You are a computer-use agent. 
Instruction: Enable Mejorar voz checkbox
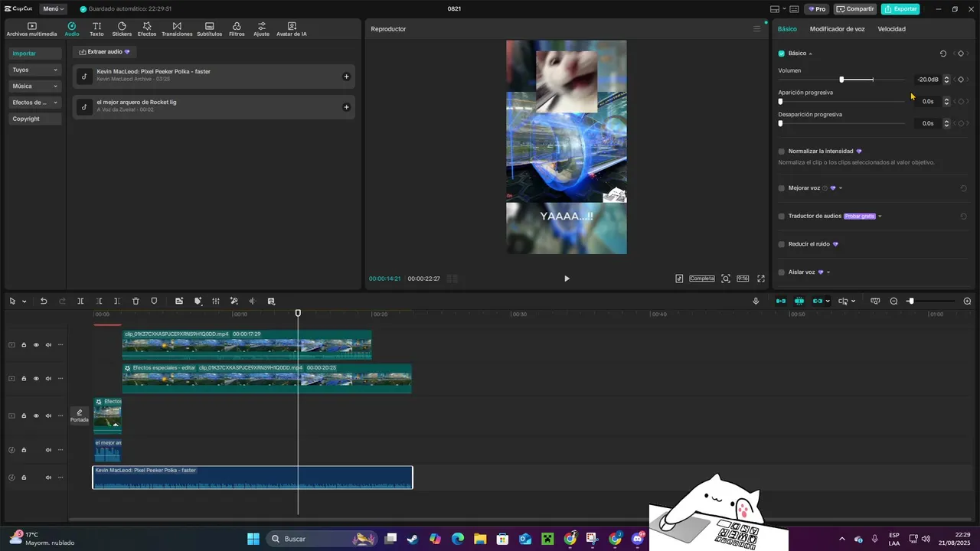click(x=782, y=188)
